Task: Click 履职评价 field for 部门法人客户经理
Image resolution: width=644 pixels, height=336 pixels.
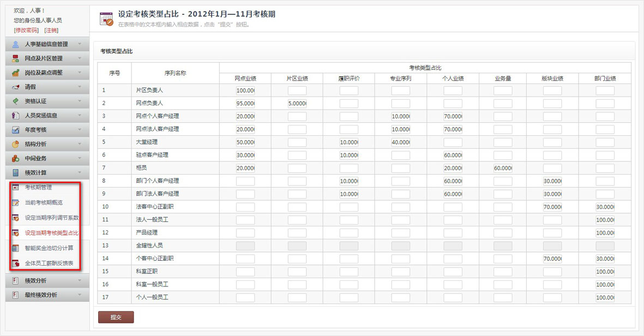Action: (x=348, y=194)
